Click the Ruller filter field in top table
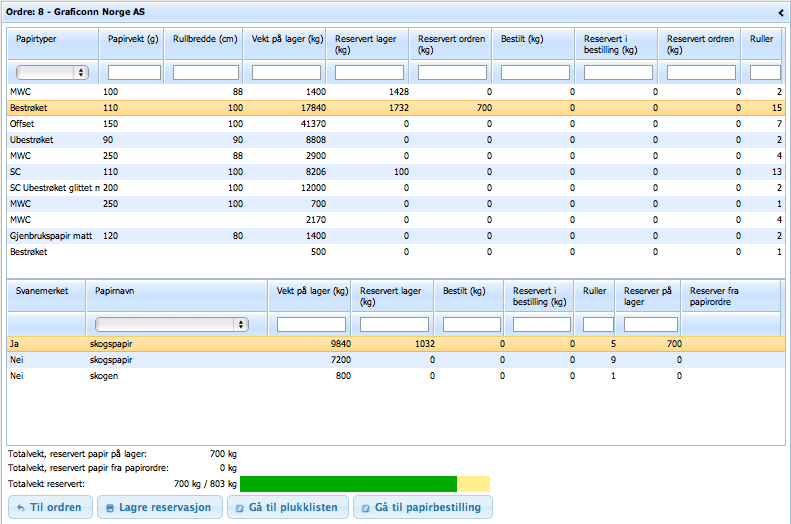791x524 pixels. point(765,73)
